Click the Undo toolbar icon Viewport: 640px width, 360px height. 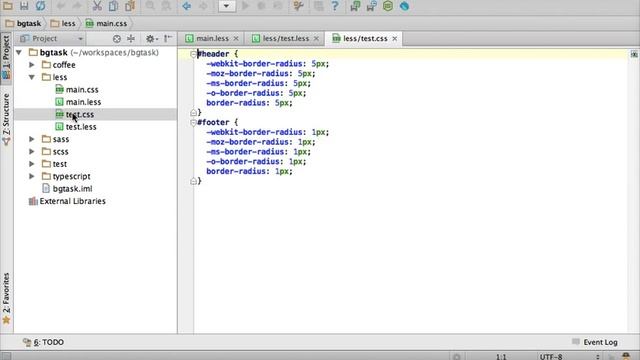coord(61,6)
